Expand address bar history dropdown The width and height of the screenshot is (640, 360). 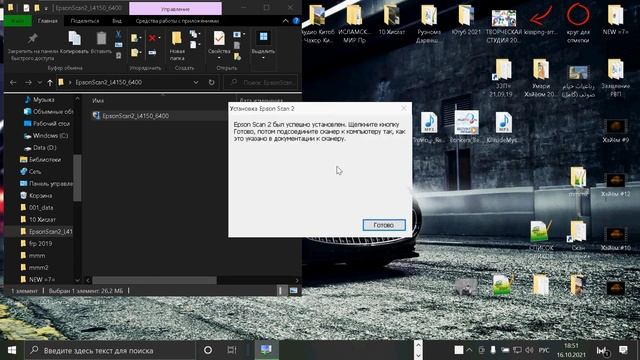pyautogui.click(x=196, y=82)
